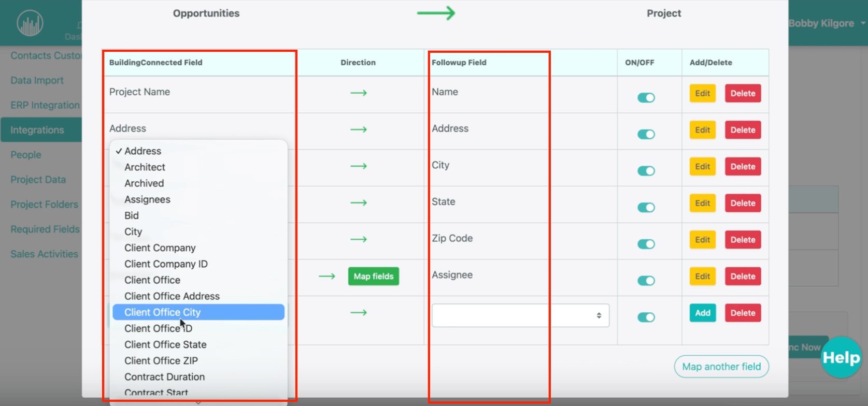Go to Data Import in sidebar
Image resolution: width=868 pixels, height=406 pixels.
click(37, 80)
